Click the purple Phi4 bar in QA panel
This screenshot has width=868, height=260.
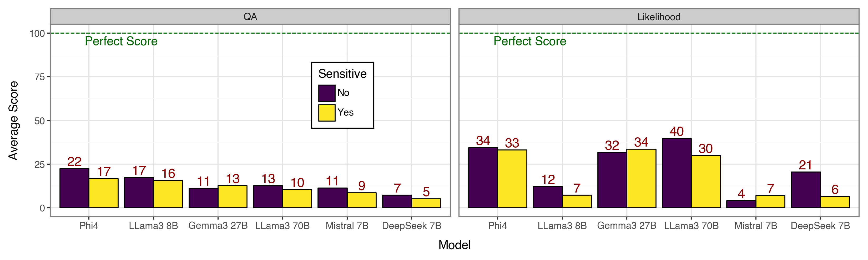[74, 188]
